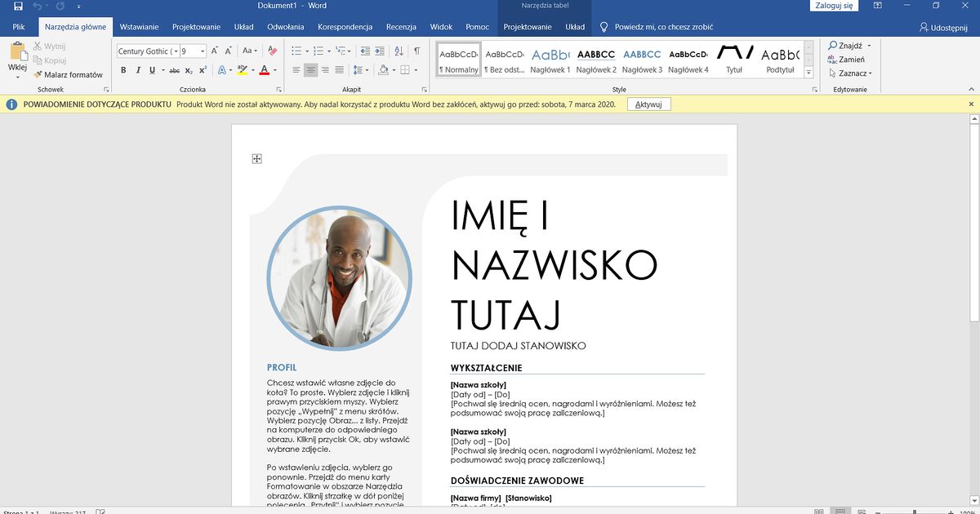Viewport: 980px width, 514px height.
Task: Select the strikethrough icon
Action: [x=173, y=69]
